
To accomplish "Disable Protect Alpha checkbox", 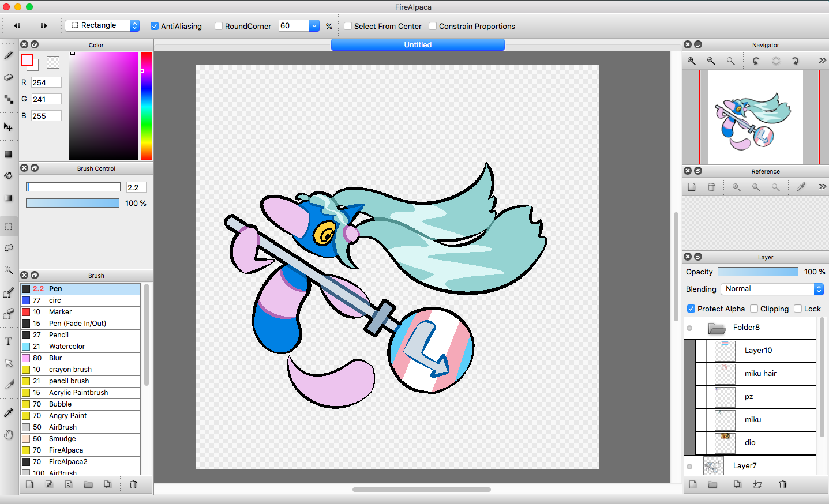I will 691,309.
